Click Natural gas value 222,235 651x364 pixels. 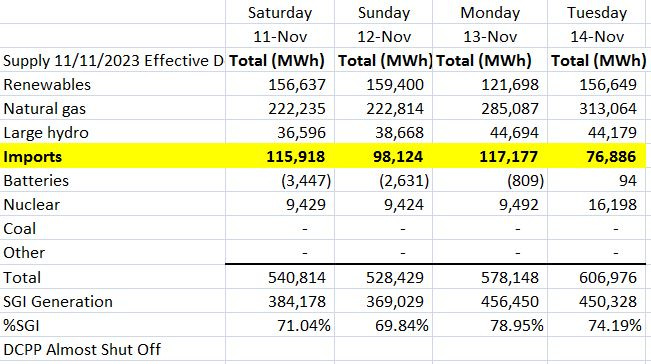click(x=297, y=108)
